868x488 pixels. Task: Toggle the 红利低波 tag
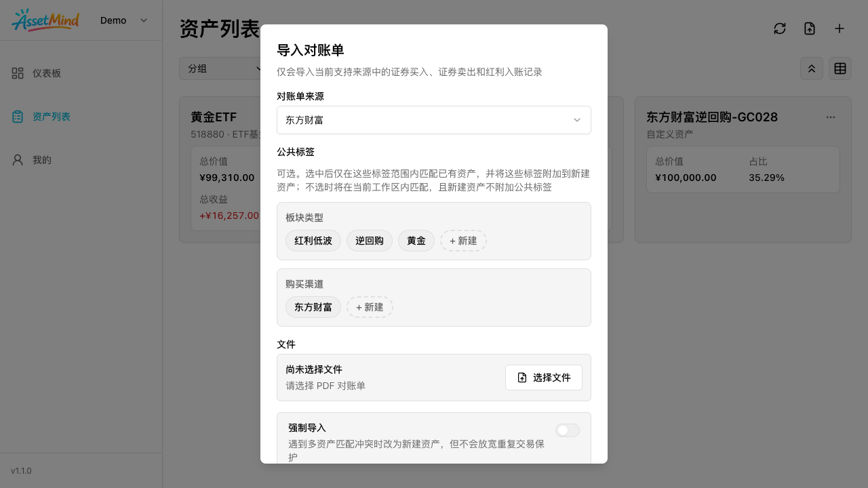click(x=313, y=241)
